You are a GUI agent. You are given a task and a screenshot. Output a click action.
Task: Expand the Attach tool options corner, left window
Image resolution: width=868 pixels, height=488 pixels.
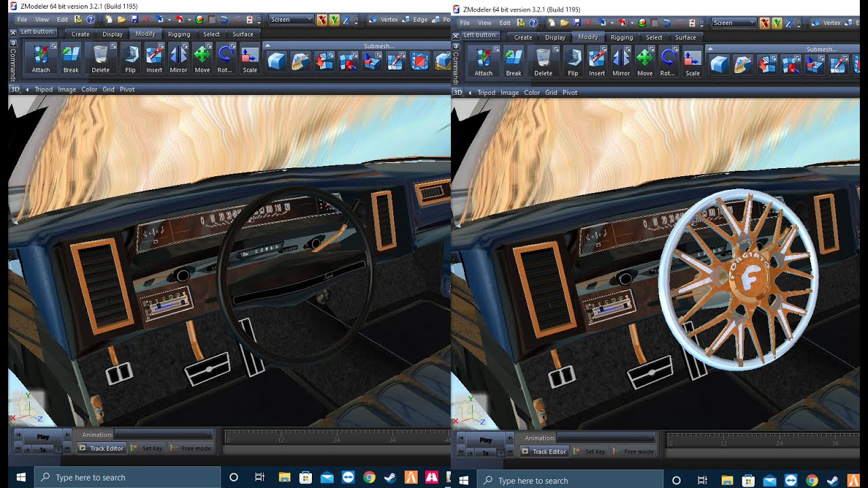tap(54, 45)
